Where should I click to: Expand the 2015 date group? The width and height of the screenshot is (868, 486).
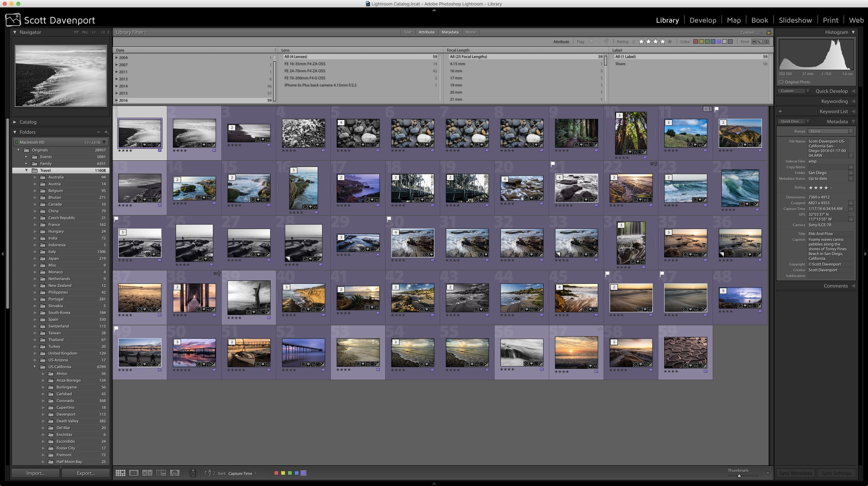(x=117, y=93)
